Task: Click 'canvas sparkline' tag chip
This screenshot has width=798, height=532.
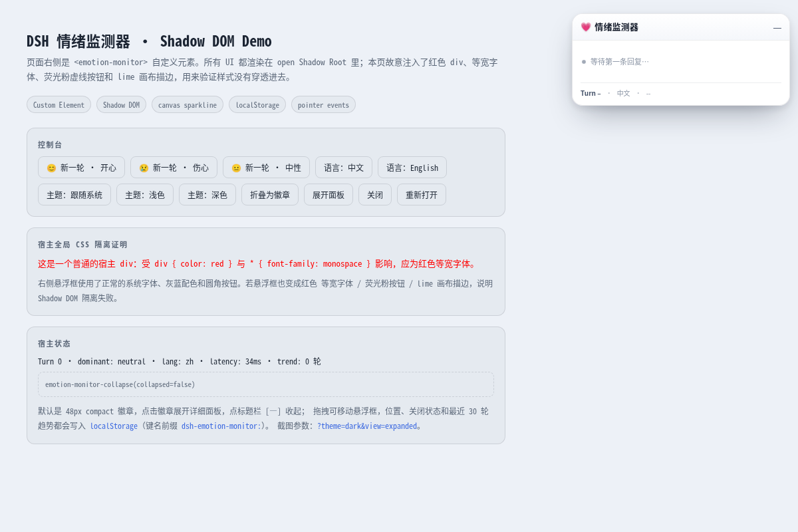Action: [188, 104]
